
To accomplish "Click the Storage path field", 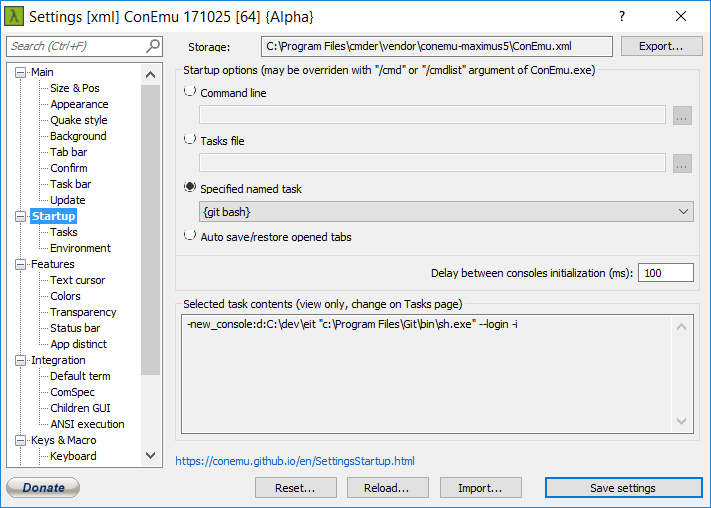I will (437, 46).
